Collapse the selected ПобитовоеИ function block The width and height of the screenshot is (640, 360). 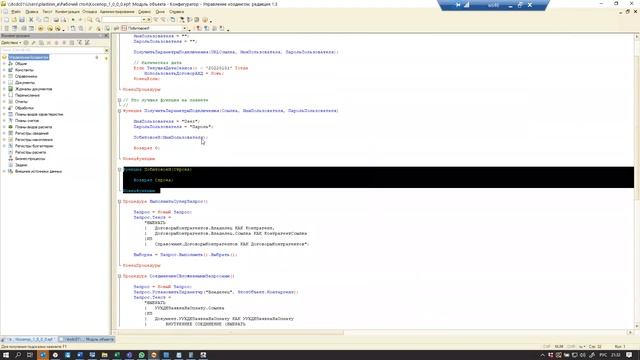pyautogui.click(x=119, y=169)
